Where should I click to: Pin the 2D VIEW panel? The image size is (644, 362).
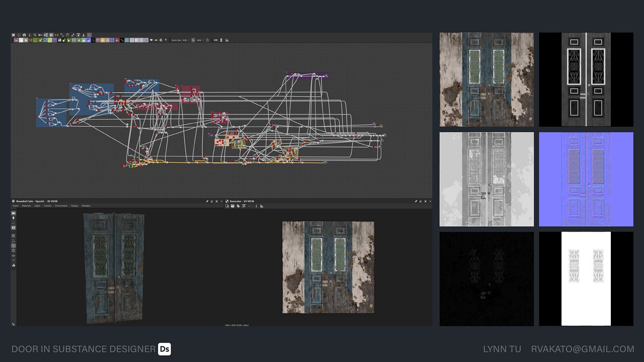tap(416, 201)
